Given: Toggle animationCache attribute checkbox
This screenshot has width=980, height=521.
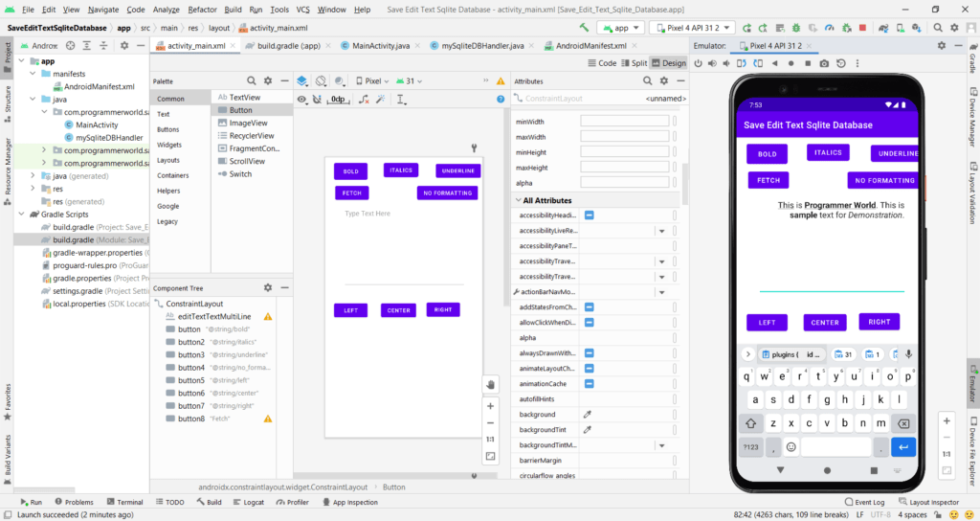Looking at the screenshot, I should tap(589, 383).
